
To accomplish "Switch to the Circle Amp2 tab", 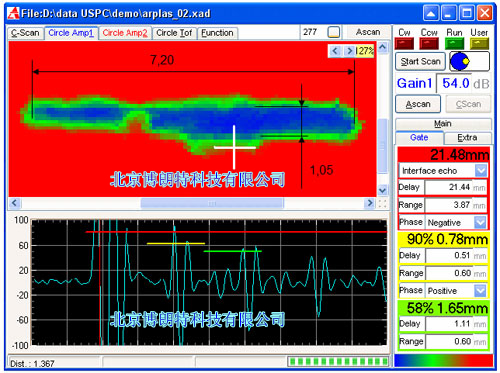I will point(125,33).
